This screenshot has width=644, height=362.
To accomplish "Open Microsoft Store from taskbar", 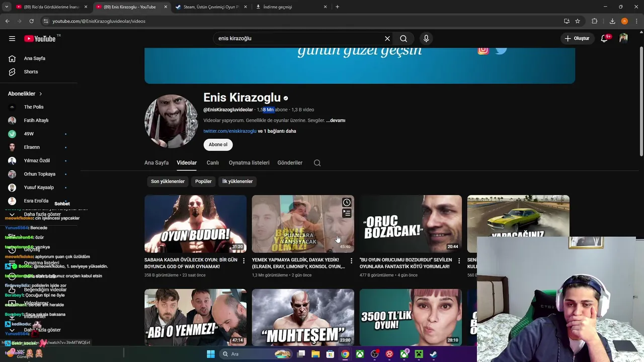I will tap(330, 354).
